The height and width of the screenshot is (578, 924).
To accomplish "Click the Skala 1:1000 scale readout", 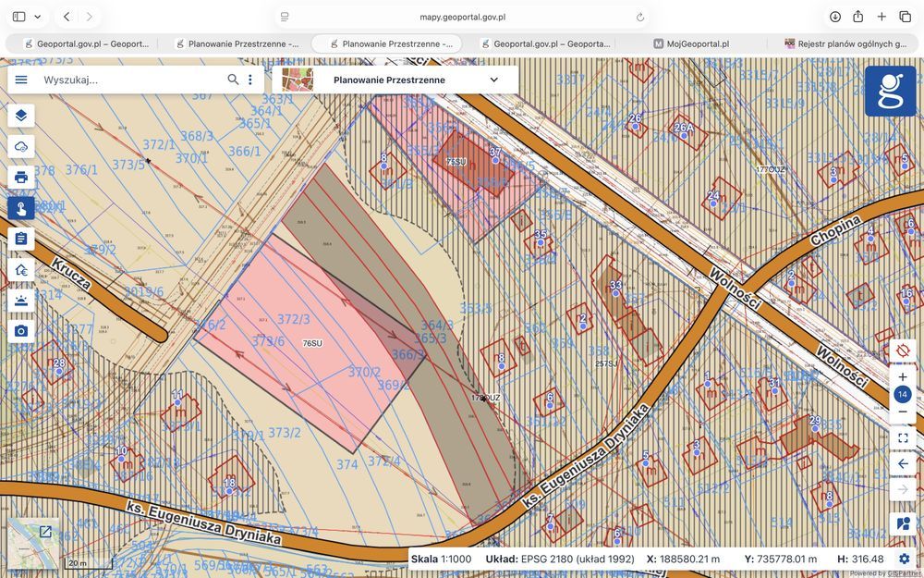I will (442, 559).
